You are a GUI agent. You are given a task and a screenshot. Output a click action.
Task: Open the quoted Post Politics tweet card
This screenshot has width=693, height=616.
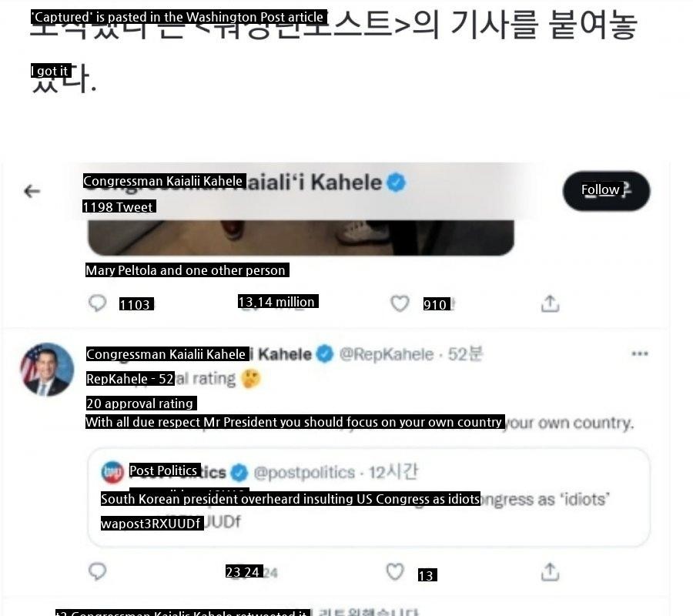coord(369,497)
